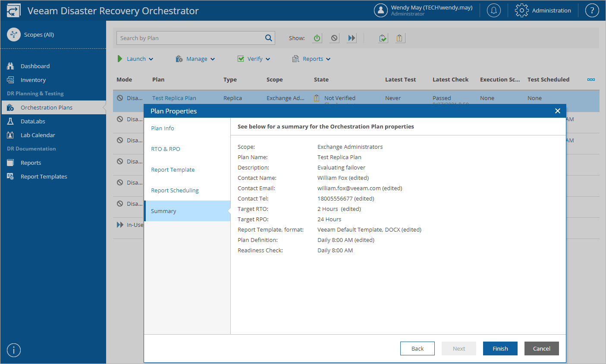Open the Test Replica Plan link

coord(174,98)
